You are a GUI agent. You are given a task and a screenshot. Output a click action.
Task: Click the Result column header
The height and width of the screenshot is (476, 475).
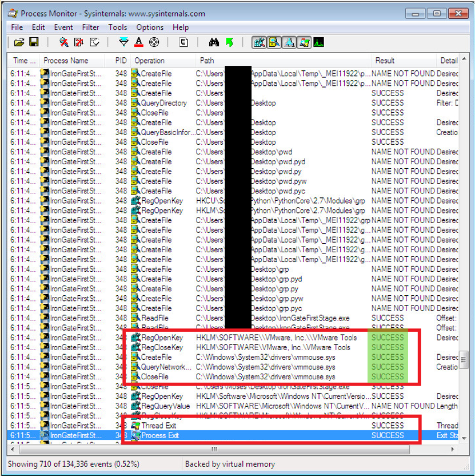coord(404,61)
